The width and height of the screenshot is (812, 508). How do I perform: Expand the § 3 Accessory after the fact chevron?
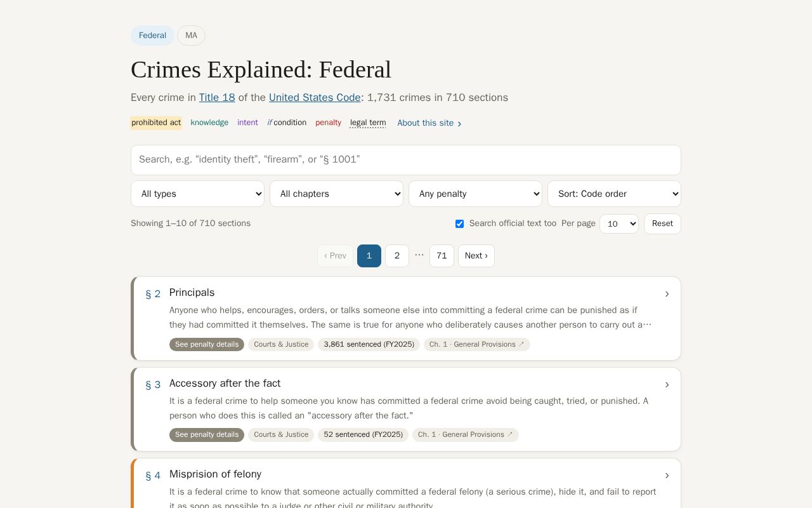[x=667, y=385]
